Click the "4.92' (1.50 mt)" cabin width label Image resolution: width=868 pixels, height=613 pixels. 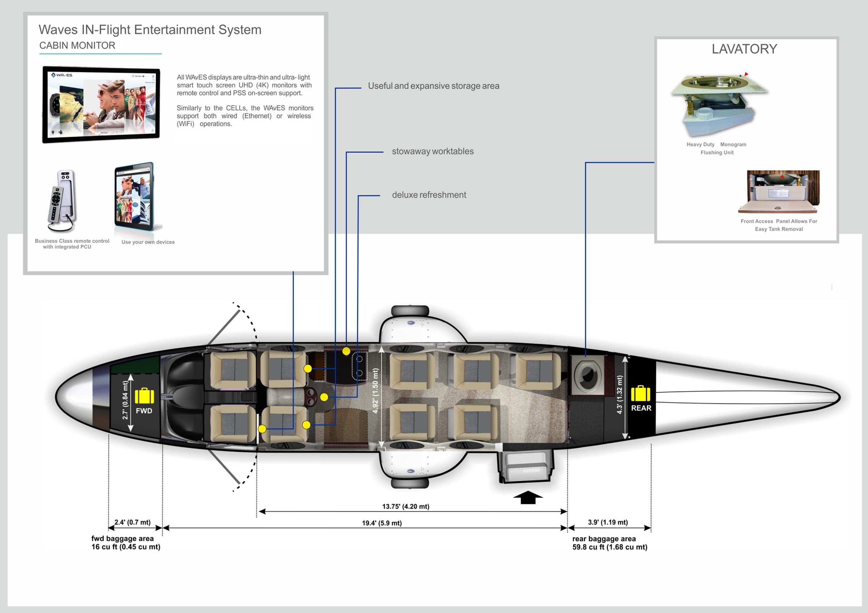375,391
